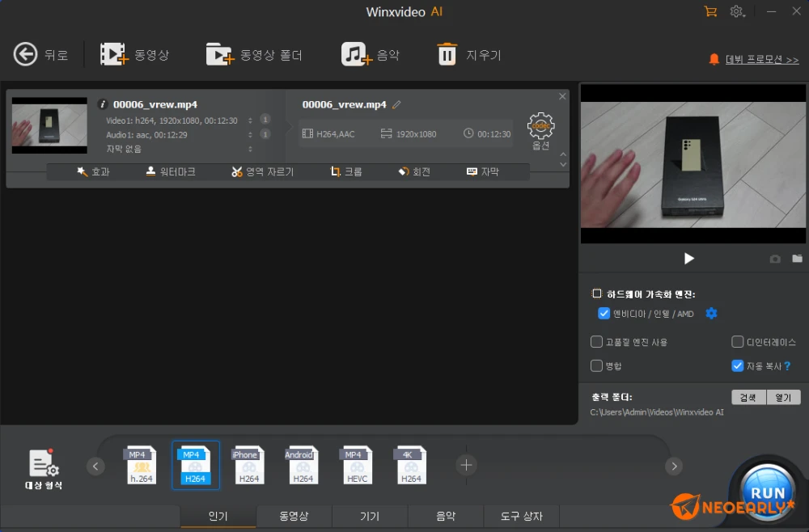Open settings gear in title bar
809x532 pixels.
737,11
